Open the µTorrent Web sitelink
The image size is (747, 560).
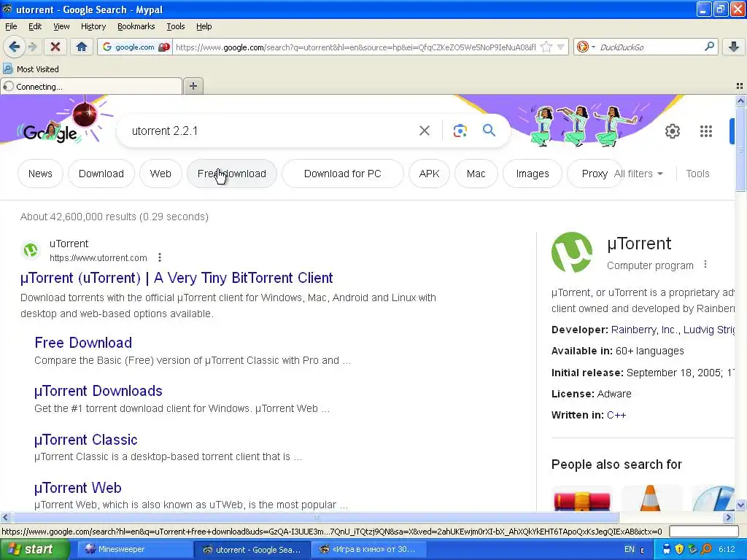(77, 487)
